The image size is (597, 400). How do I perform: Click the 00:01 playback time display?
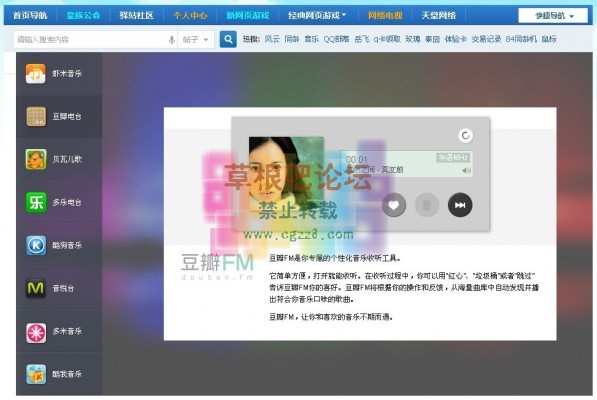(x=356, y=159)
